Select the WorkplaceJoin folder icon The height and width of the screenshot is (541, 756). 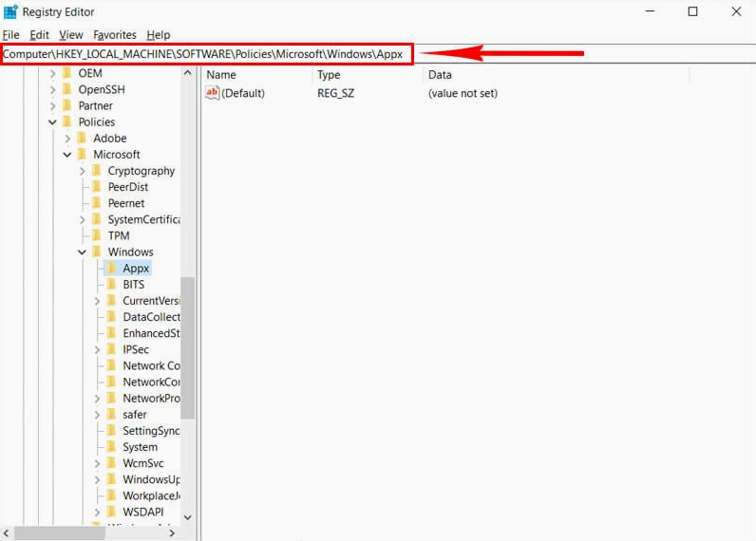(x=111, y=495)
